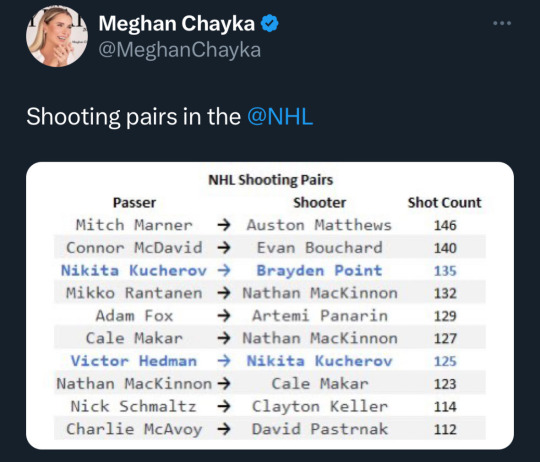Click the tweet text Shooting pairs in the
The image size is (540, 462).
(x=134, y=116)
